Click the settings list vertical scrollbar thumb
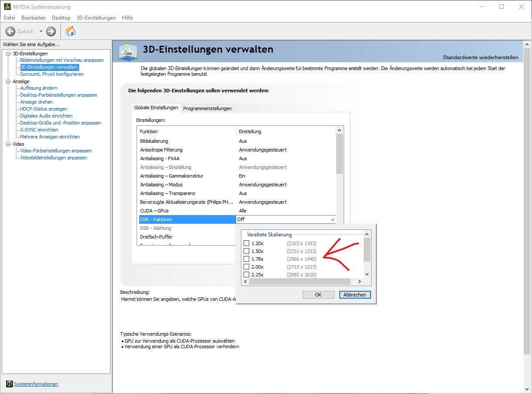The height and width of the screenshot is (394, 532). (340, 154)
